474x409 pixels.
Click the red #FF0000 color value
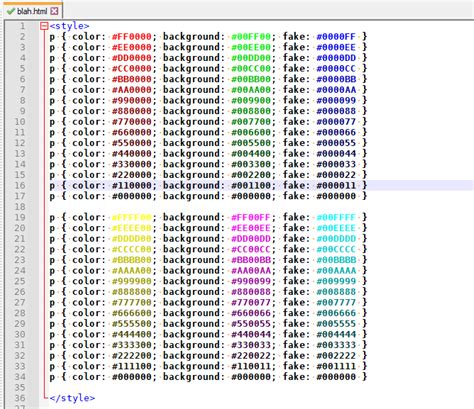point(132,37)
